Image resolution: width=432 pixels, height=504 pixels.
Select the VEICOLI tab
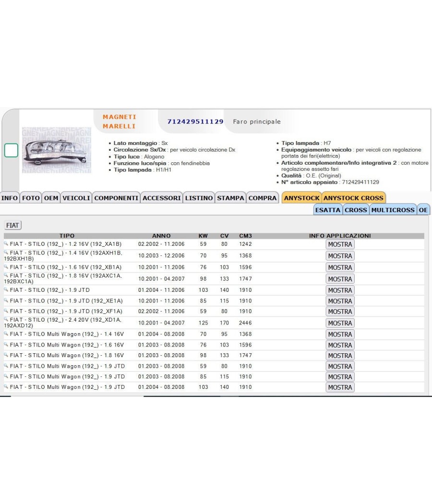point(76,198)
